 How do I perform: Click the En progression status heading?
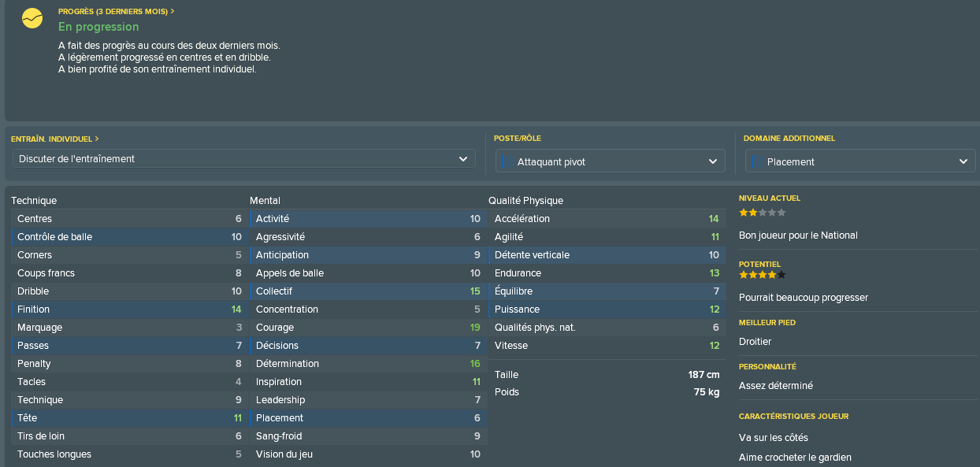pos(98,27)
